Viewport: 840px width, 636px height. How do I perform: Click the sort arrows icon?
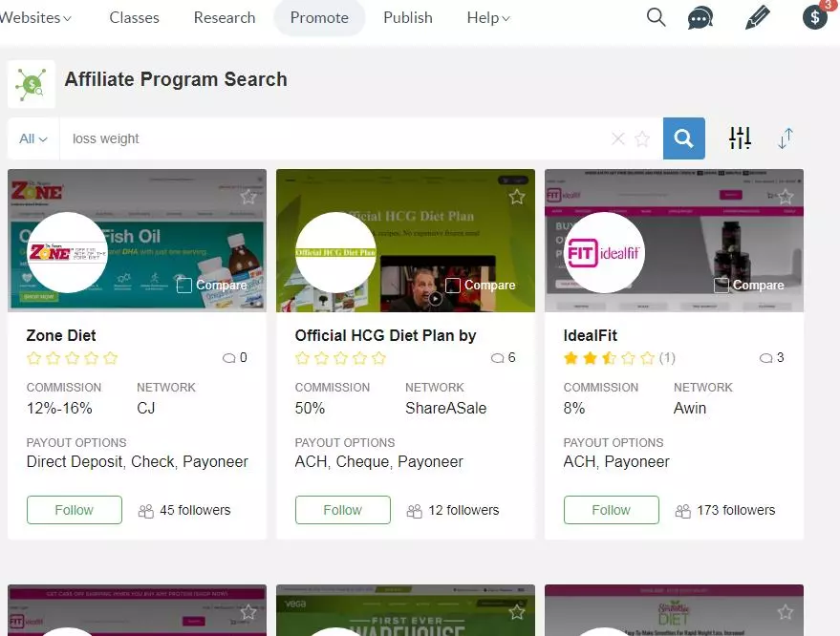click(786, 138)
